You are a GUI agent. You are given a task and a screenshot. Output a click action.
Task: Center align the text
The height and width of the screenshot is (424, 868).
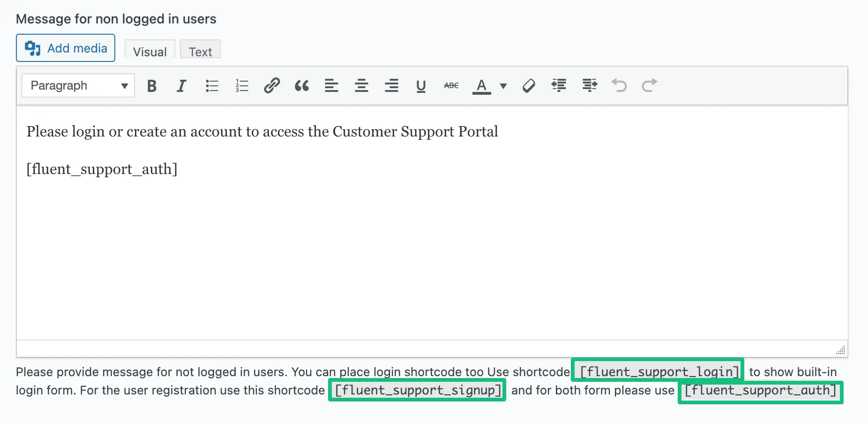pyautogui.click(x=361, y=86)
